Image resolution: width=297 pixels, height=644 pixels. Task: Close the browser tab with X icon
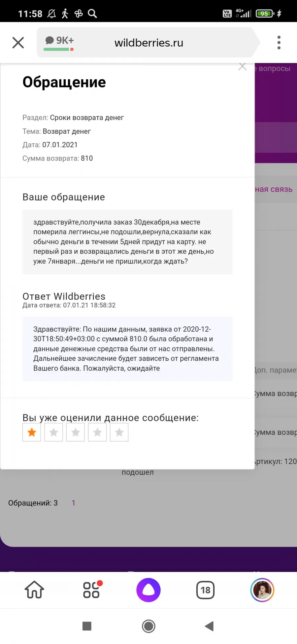(x=18, y=43)
